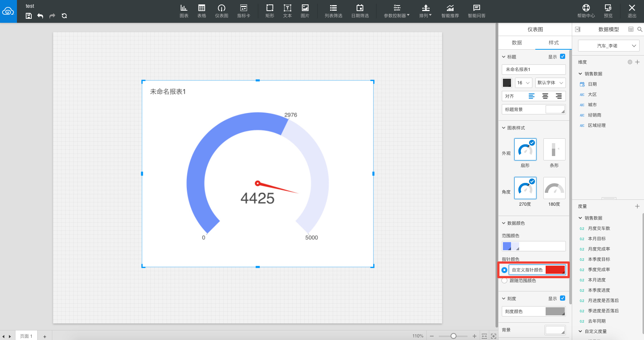
Task: Add a new page with plus
Action: tap(45, 336)
